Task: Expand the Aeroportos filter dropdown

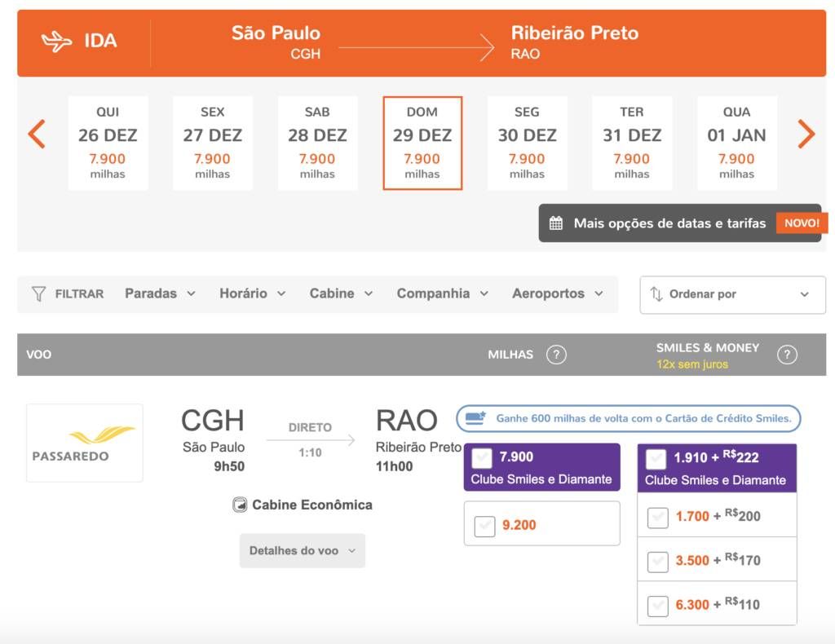Action: click(558, 293)
